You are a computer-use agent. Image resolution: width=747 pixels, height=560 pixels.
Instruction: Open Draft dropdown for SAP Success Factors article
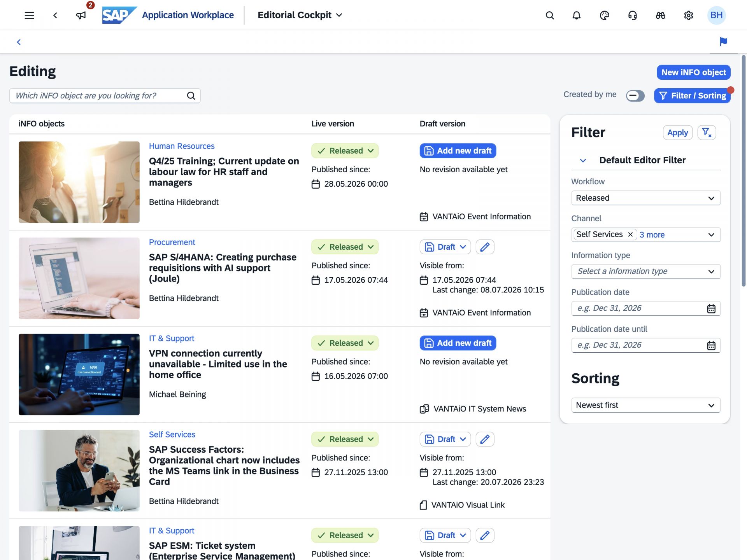click(x=445, y=439)
